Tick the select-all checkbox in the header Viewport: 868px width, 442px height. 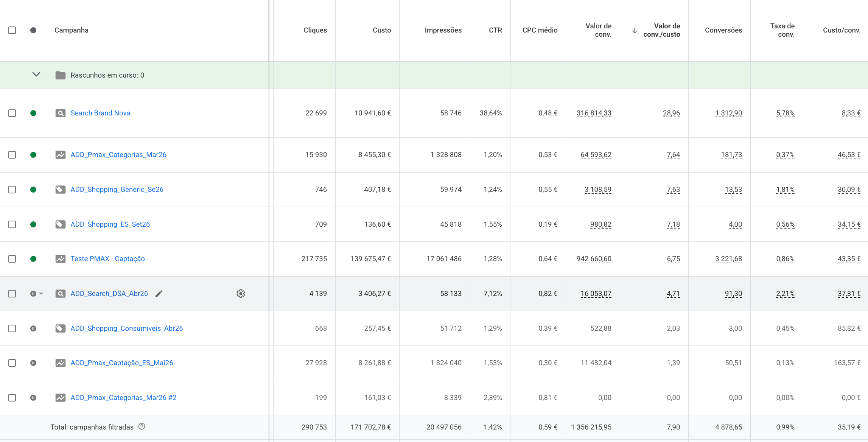pyautogui.click(x=12, y=30)
